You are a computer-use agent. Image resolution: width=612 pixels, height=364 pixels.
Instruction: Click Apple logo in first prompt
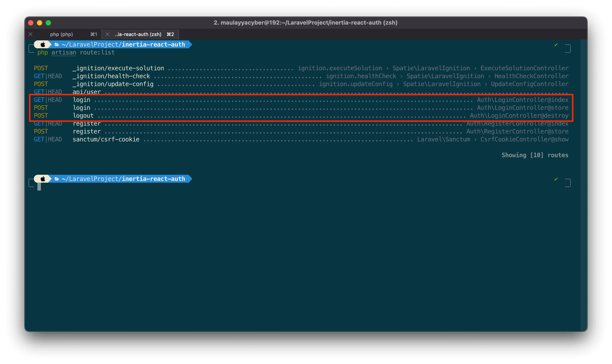[x=43, y=44]
